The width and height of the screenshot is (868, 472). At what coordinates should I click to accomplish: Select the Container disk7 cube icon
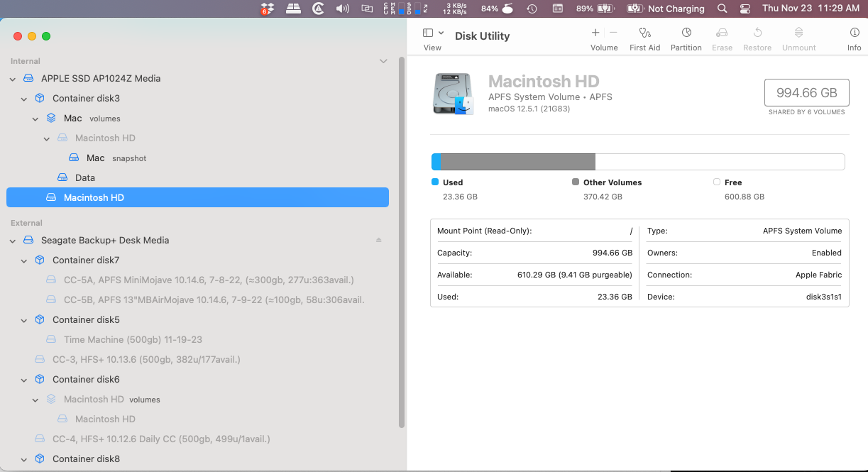tap(40, 260)
